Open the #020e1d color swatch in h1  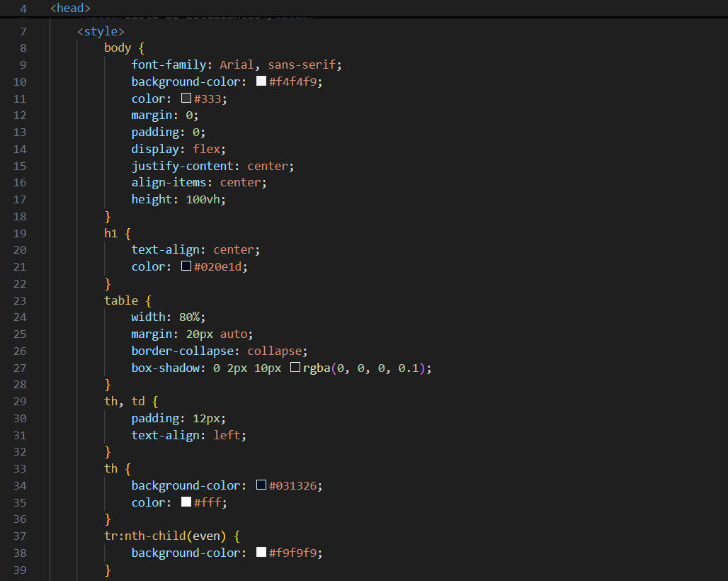click(x=186, y=266)
